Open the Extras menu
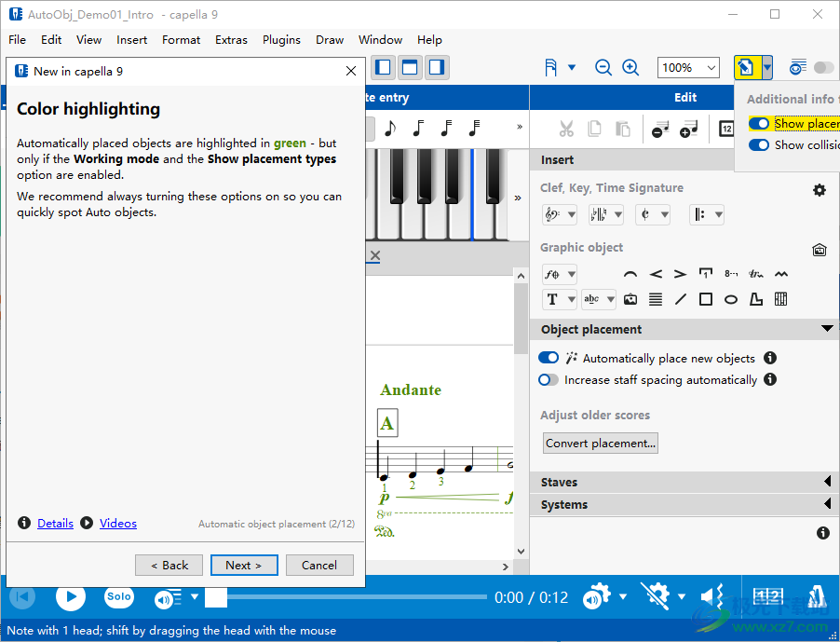Viewport: 840px width, 642px height. (231, 40)
